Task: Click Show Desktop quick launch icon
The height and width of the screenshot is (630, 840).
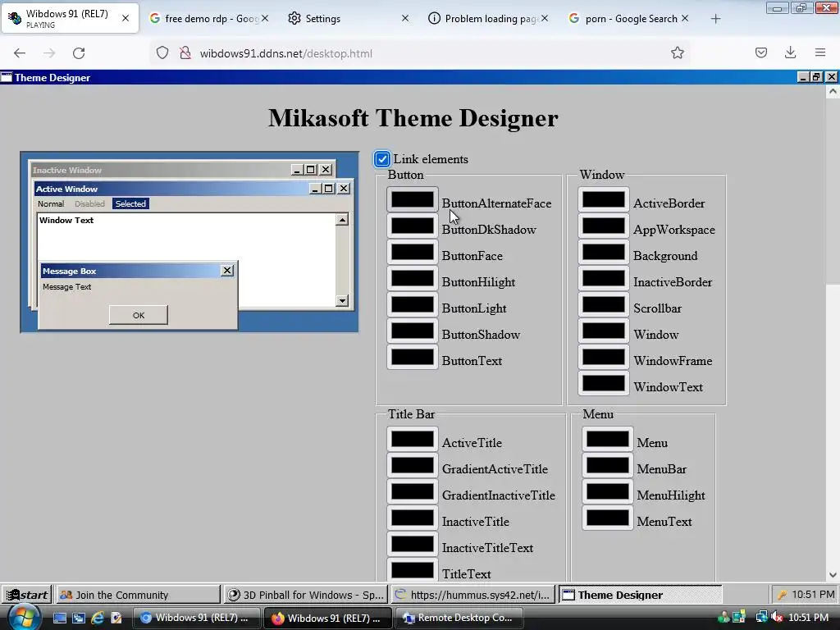Action: coord(59,618)
